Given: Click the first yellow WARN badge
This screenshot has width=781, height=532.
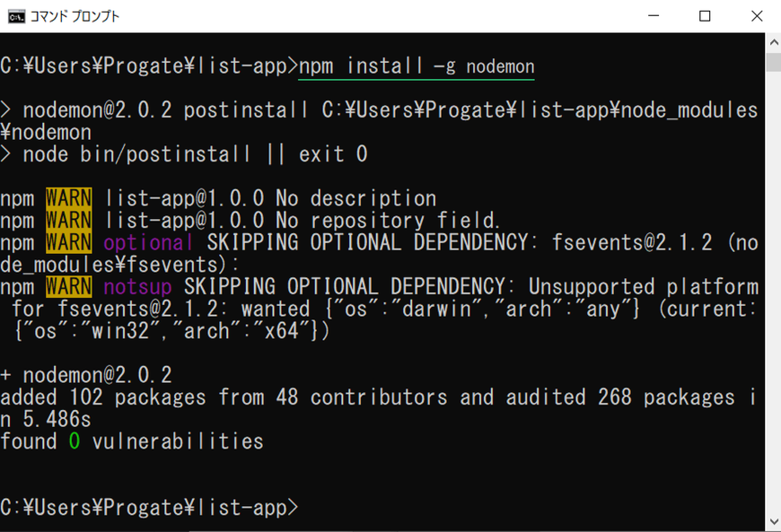Looking at the screenshot, I should coord(69,198).
